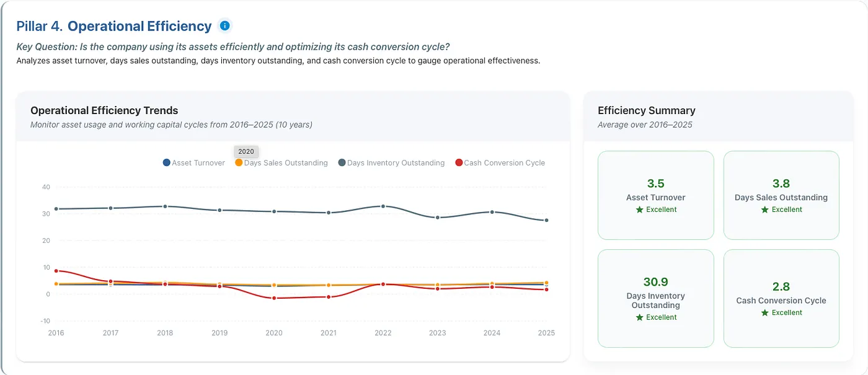
Task: Toggle Days Inventory Outstanding legend series
Action: click(x=391, y=162)
